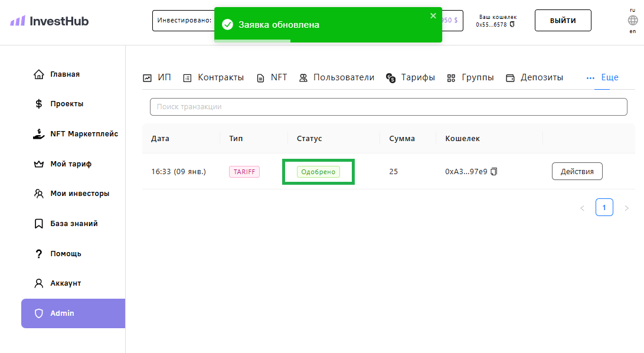
Task: Close the green notification toast
Action: click(433, 16)
